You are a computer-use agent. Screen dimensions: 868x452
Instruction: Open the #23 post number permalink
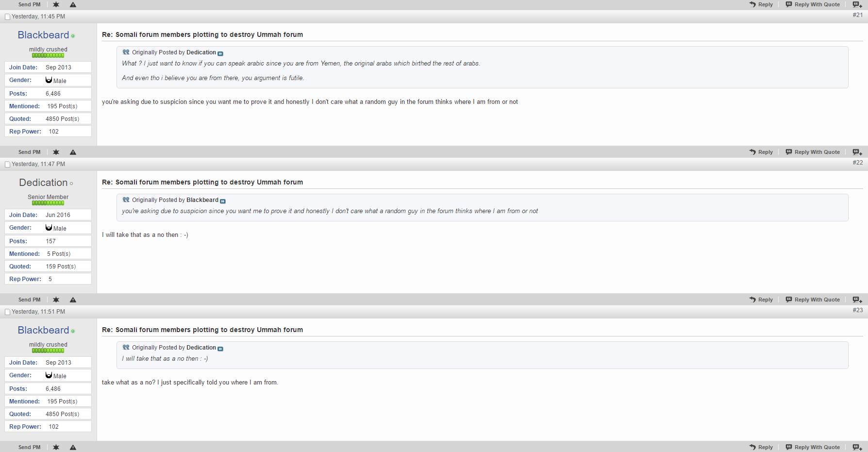tap(857, 310)
